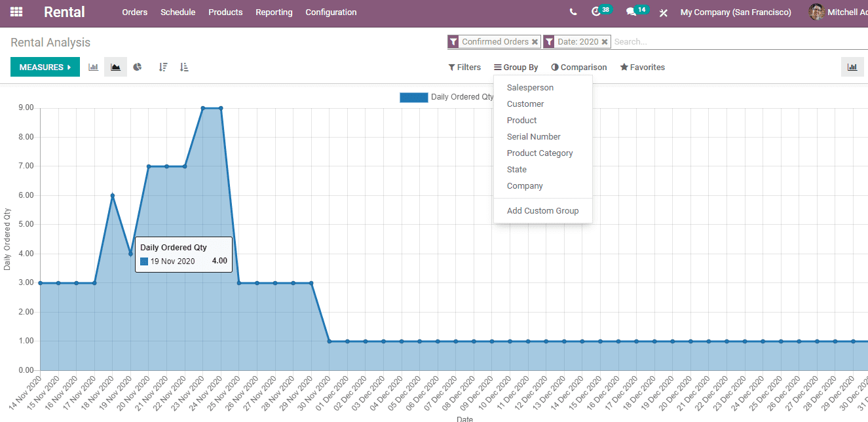This screenshot has width=868, height=422.
Task: Group by Customer
Action: point(543,104)
